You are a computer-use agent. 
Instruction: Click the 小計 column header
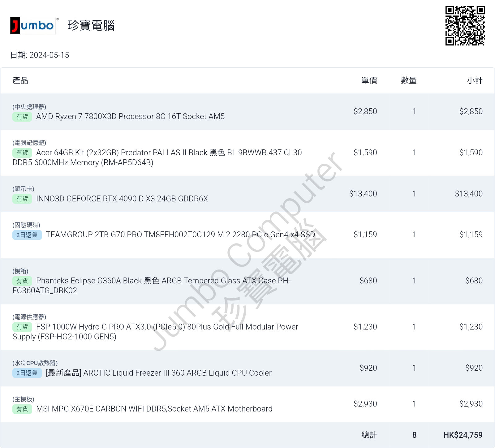(475, 80)
